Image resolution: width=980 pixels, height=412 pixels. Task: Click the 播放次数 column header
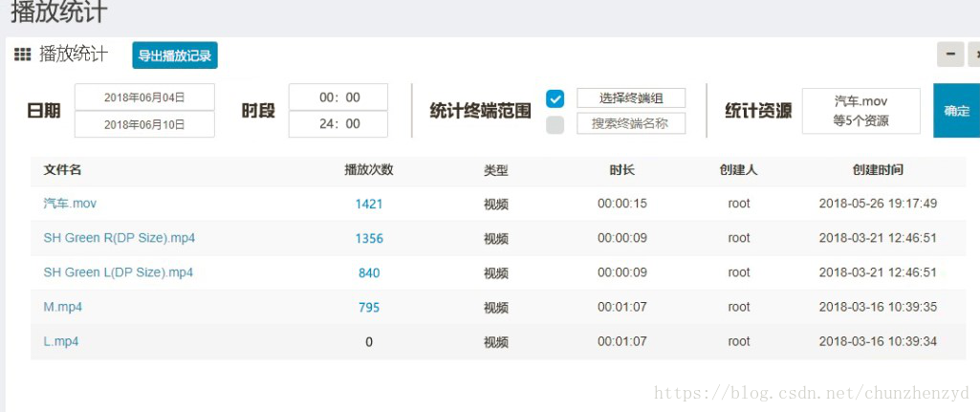coord(369,170)
